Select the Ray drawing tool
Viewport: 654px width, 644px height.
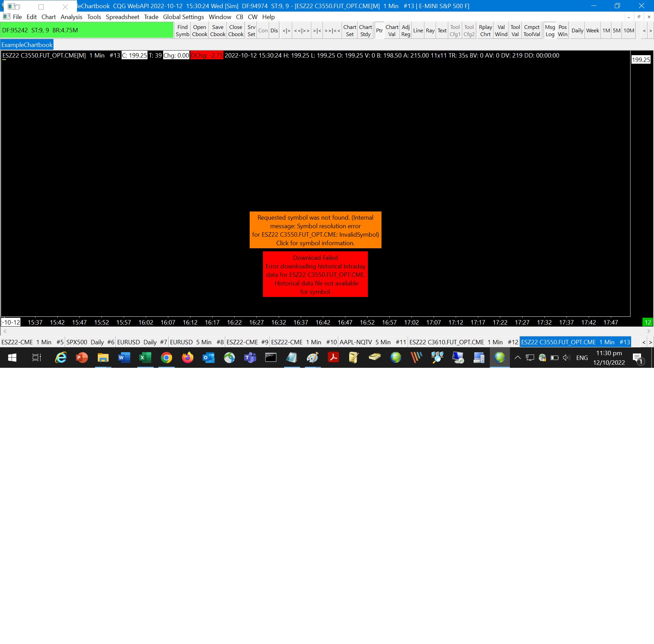[x=430, y=31]
